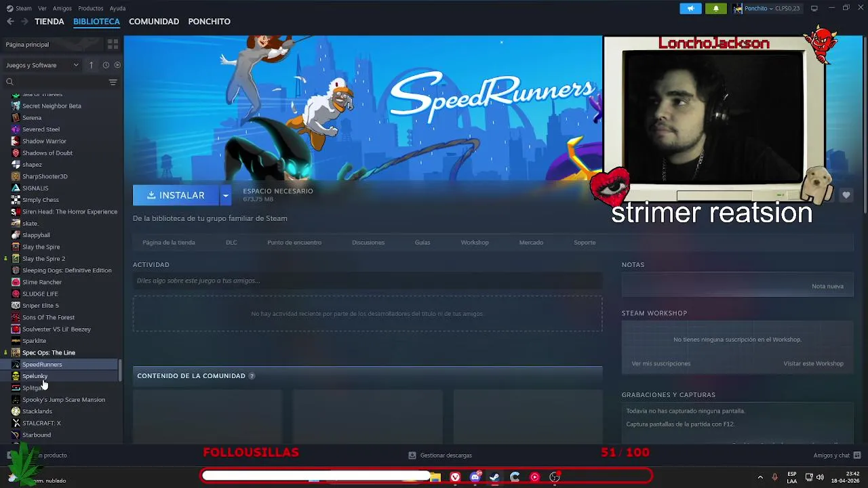
Task: Go to TIENDA section
Action: (50, 22)
